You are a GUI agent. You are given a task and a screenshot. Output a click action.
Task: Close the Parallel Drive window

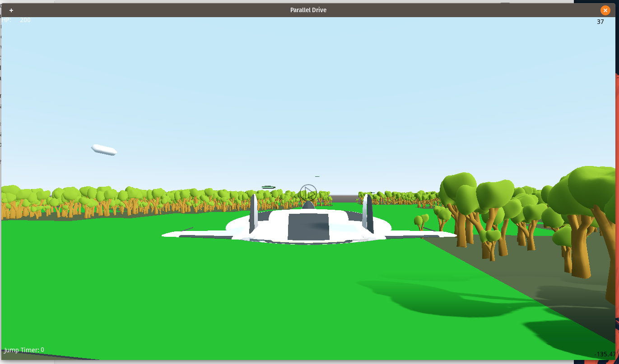[605, 10]
